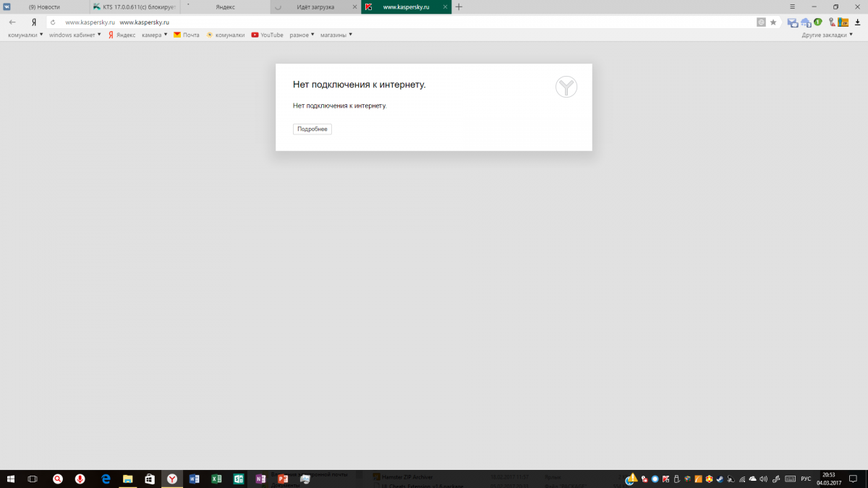Go back with the browser back arrow
Viewport: 868px width, 488px height.
12,22
